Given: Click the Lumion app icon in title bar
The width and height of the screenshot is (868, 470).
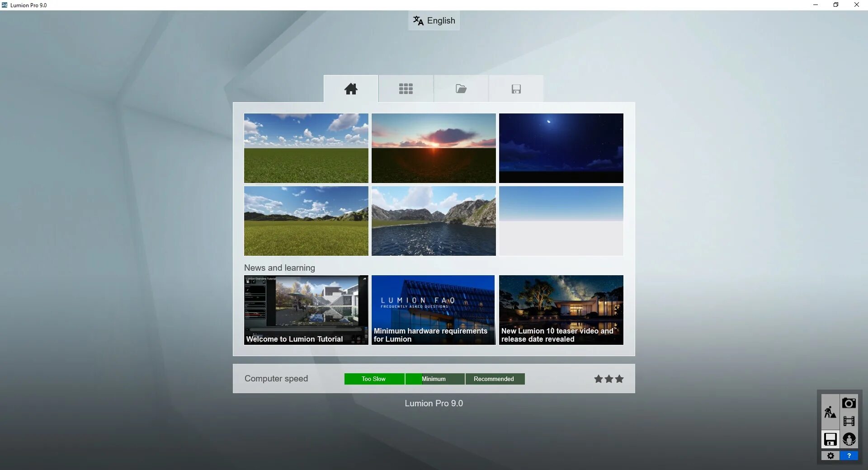Looking at the screenshot, I should click(5, 5).
